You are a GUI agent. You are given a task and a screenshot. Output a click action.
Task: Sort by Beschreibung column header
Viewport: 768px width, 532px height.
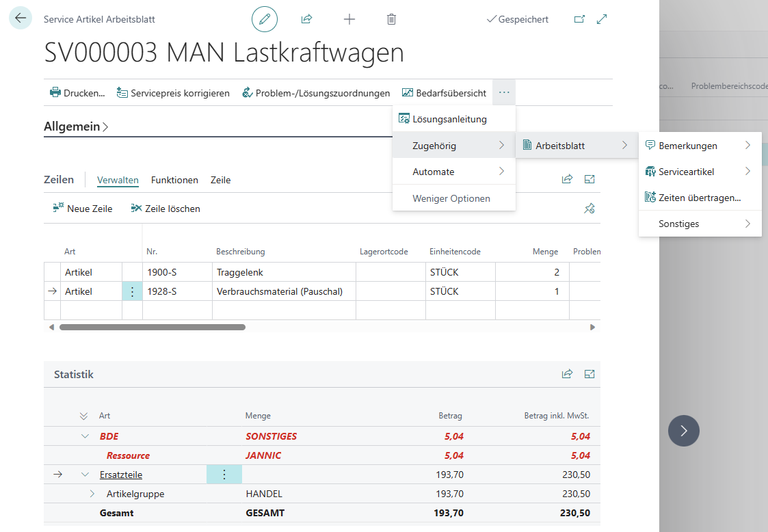[x=241, y=252]
